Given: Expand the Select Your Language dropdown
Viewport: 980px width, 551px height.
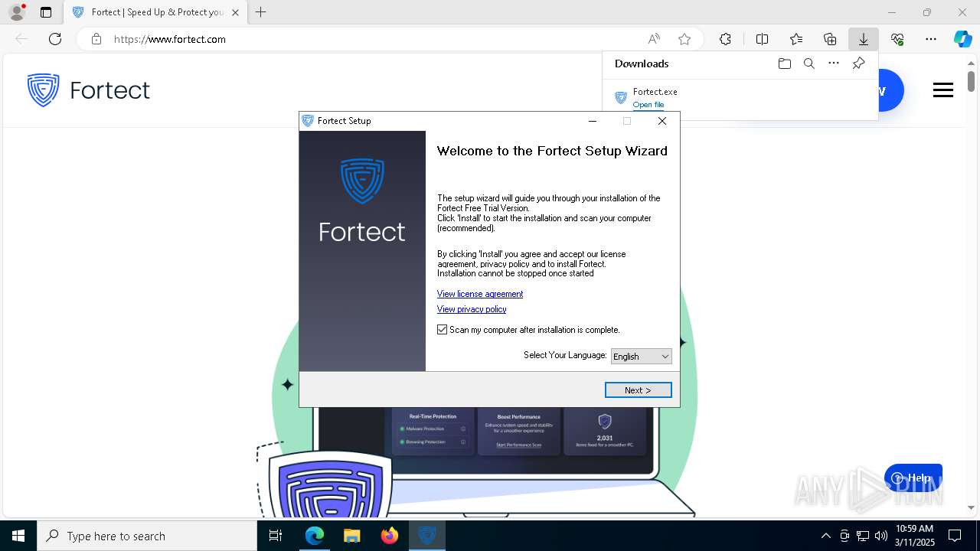Looking at the screenshot, I should point(642,357).
